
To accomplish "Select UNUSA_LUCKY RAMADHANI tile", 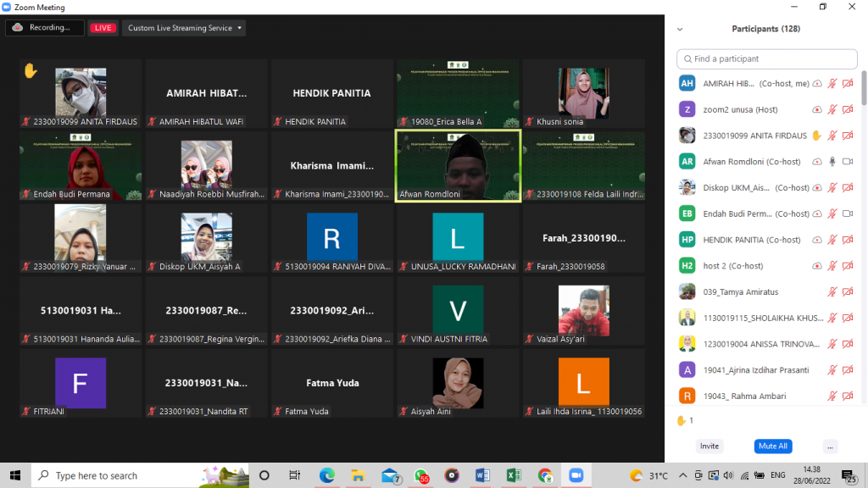I will click(458, 238).
